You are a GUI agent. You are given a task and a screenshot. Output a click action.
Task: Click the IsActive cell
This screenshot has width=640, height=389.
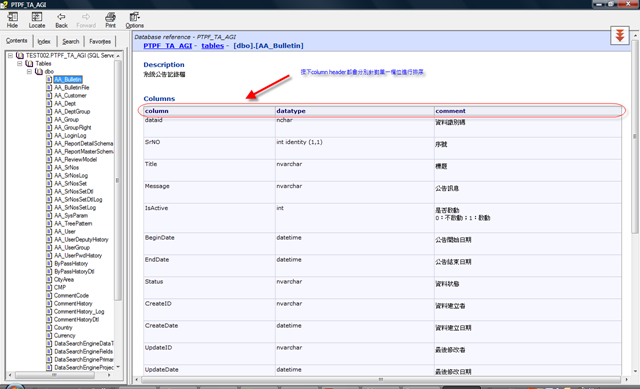(209, 218)
